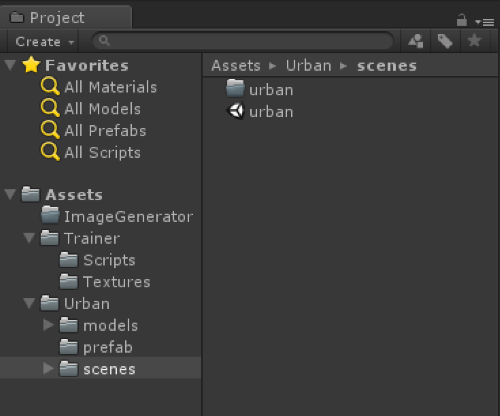Click scenes in the breadcrumb path

(387, 66)
